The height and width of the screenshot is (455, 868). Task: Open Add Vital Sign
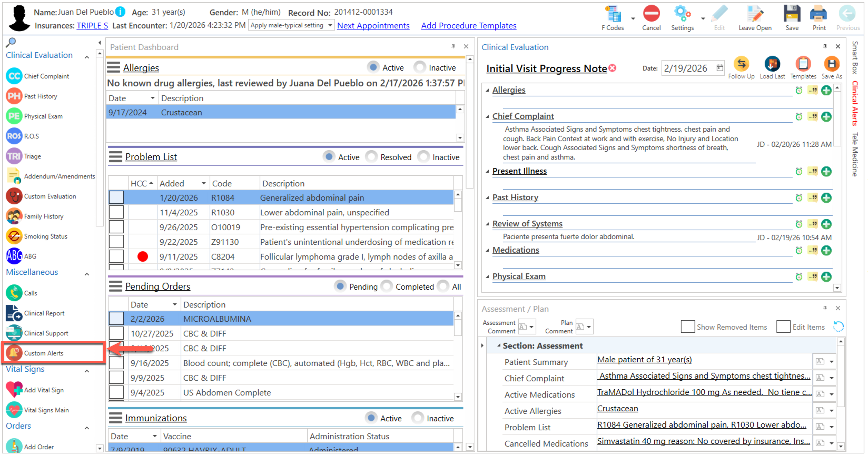tap(43, 390)
